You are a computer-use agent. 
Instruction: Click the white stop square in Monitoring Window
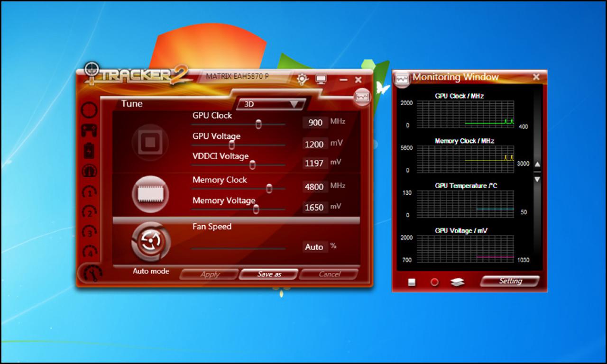point(412,282)
